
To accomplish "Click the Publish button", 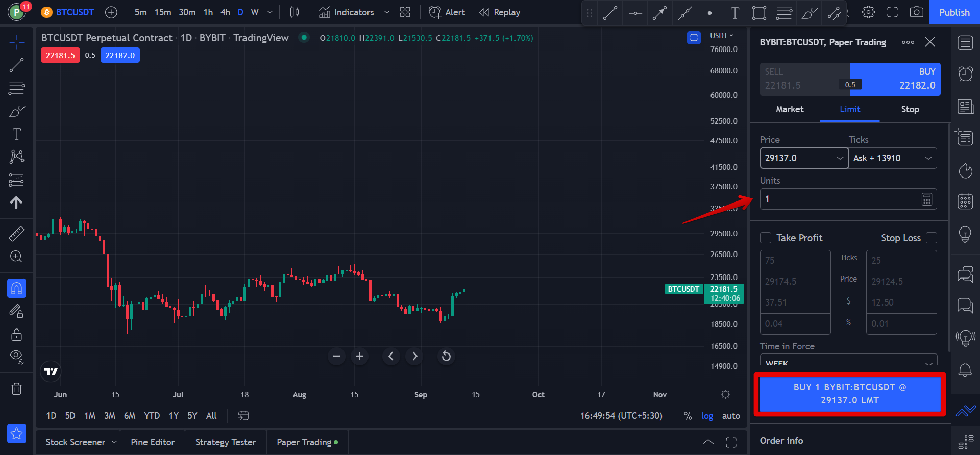I will tap(954, 12).
